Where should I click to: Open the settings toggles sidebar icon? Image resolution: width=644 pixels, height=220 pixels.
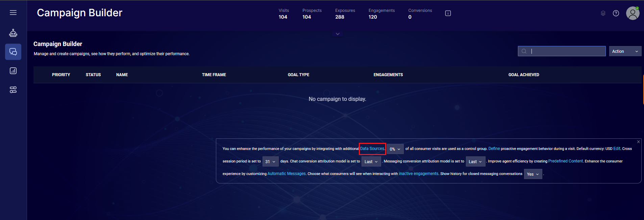(x=13, y=90)
